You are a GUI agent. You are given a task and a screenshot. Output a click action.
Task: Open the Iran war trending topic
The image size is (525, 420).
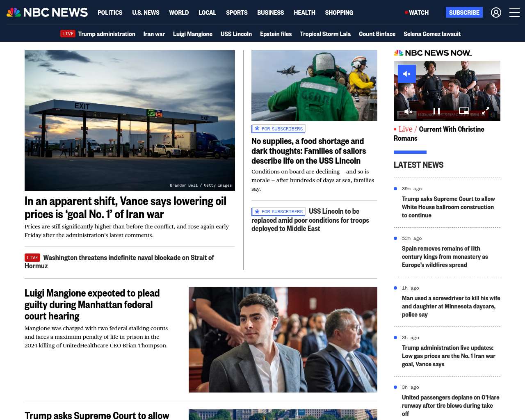[154, 34]
